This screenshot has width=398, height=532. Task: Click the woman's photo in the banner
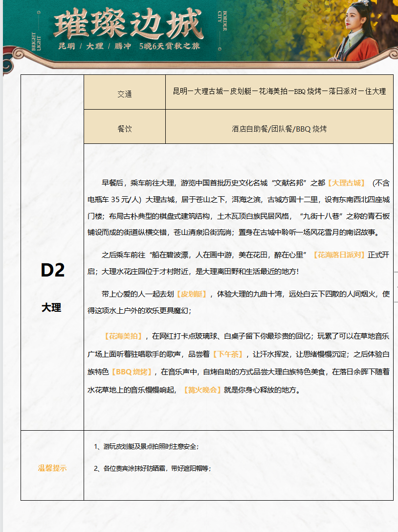coord(354,31)
